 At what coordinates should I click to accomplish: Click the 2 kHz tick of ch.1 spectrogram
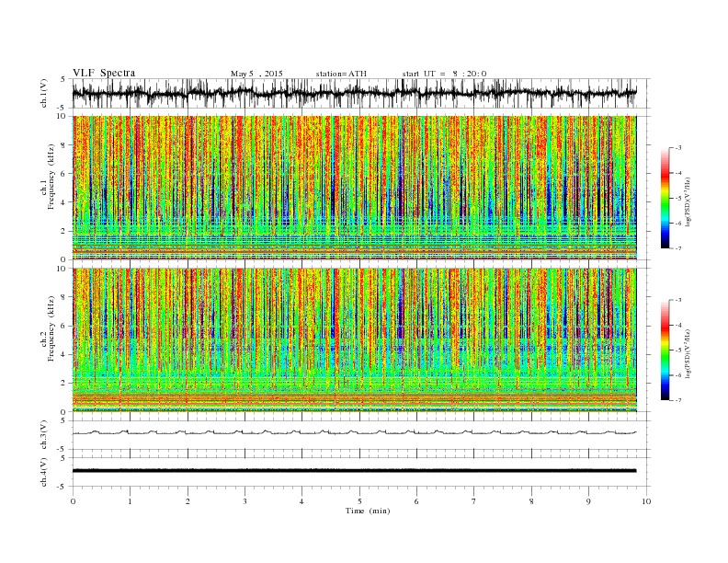click(64, 231)
